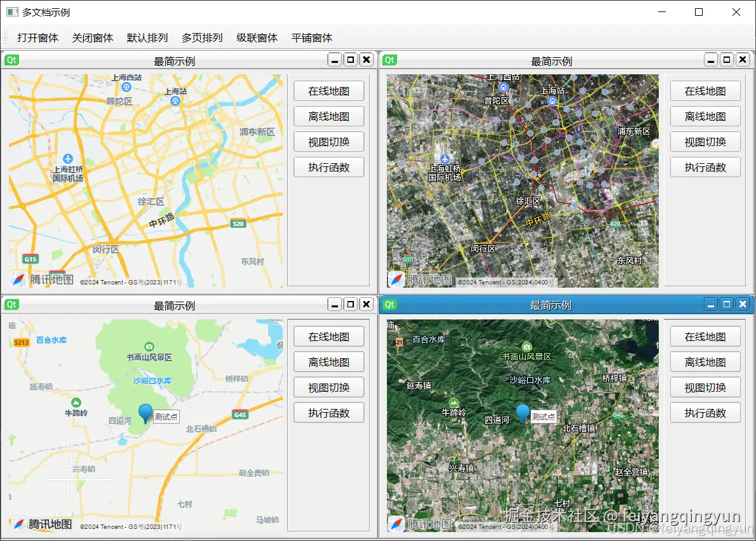Activate 级联窗体 menu item

pos(257,37)
